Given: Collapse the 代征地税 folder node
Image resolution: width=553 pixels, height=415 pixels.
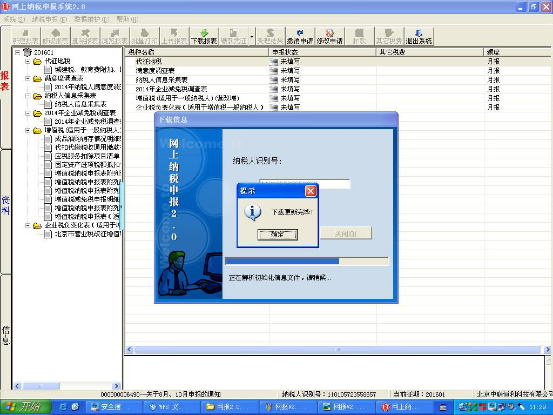Looking at the screenshot, I should 28,61.
